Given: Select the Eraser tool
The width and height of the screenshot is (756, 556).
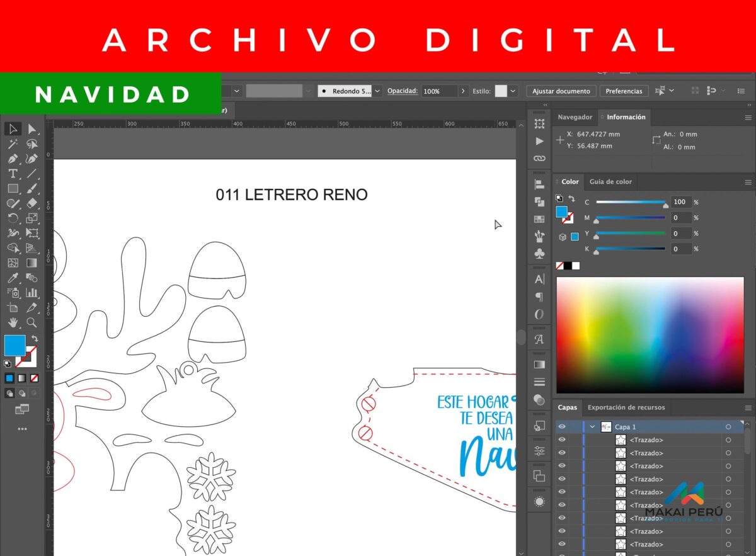Looking at the screenshot, I should [x=32, y=203].
